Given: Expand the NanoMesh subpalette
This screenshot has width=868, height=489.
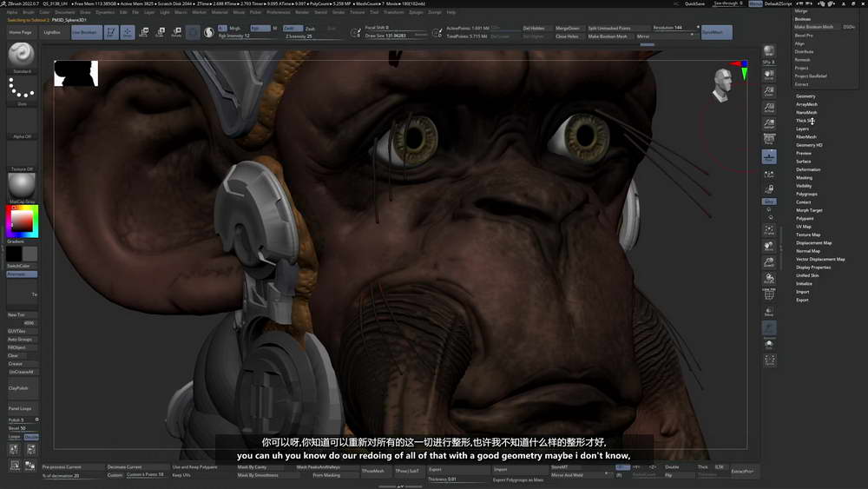Looking at the screenshot, I should point(806,112).
